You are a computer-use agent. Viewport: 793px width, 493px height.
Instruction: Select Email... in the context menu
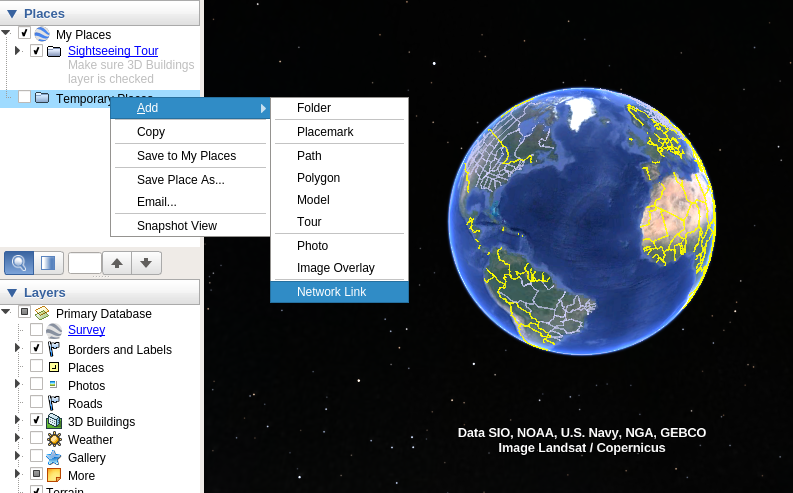(x=190, y=202)
